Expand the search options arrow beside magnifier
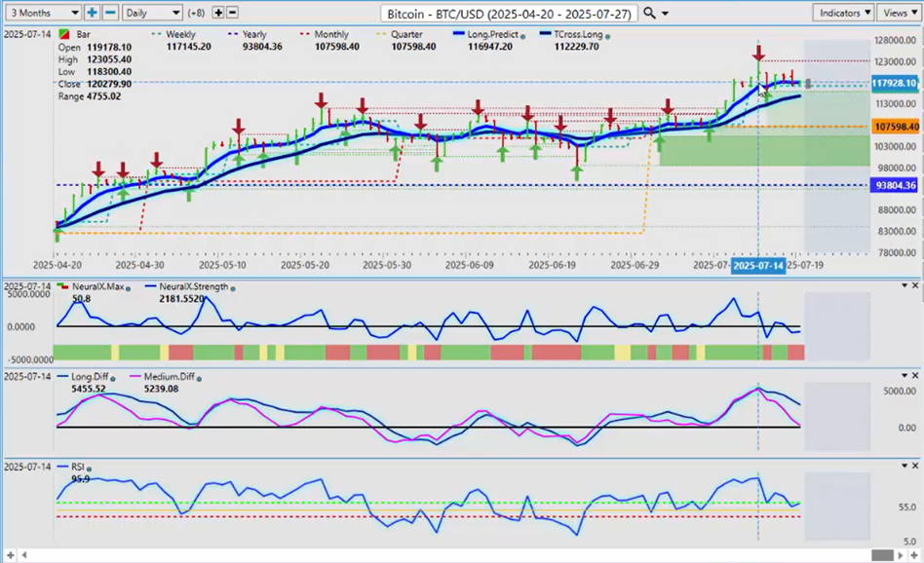The image size is (924, 563). click(x=665, y=14)
